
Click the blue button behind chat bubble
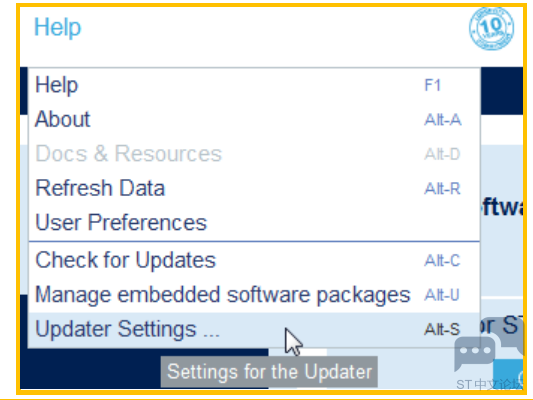click(x=508, y=373)
